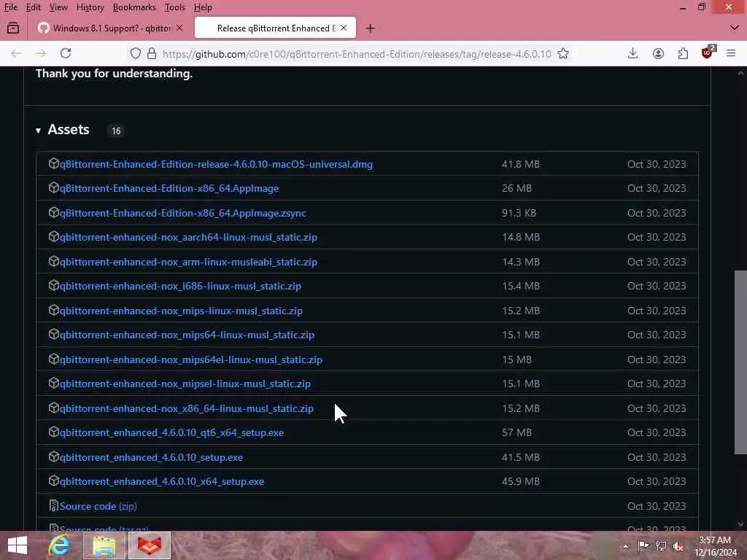This screenshot has width=747, height=560.
Task: Collapse the Assets section triangle
Action: pyautogui.click(x=38, y=131)
